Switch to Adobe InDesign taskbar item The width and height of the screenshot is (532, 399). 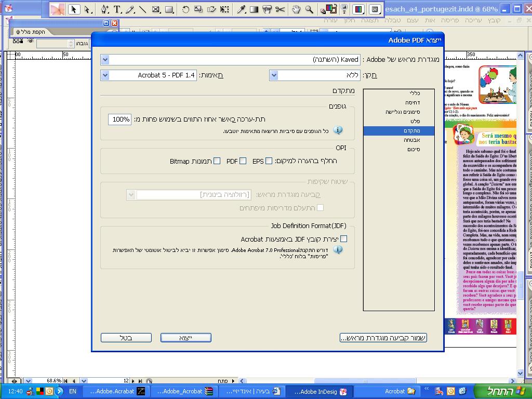click(x=318, y=391)
